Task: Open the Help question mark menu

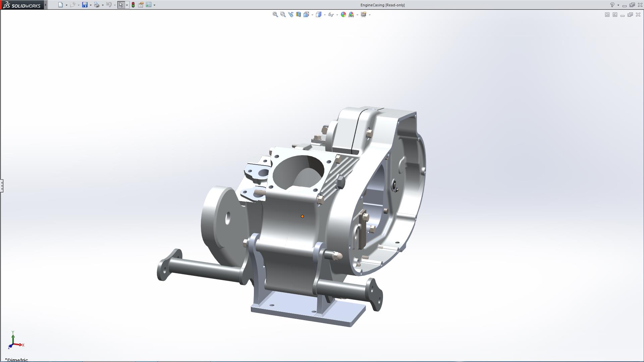Action: [x=612, y=5]
